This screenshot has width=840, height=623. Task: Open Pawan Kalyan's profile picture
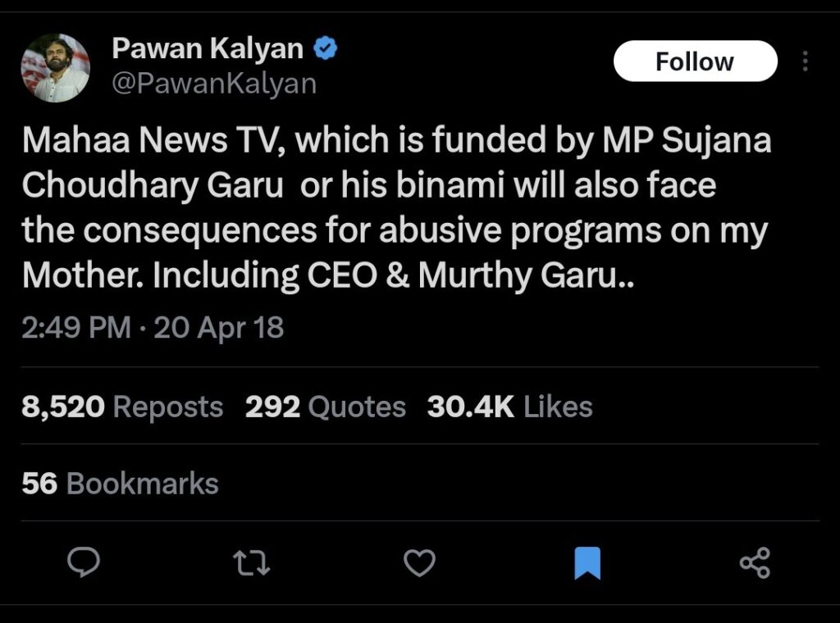coord(56,68)
